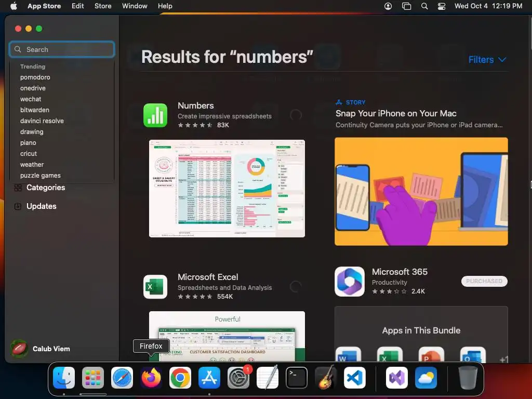Viewport: 532px width, 399px height.
Task: Open Terminal from the Dock
Action: (x=297, y=378)
